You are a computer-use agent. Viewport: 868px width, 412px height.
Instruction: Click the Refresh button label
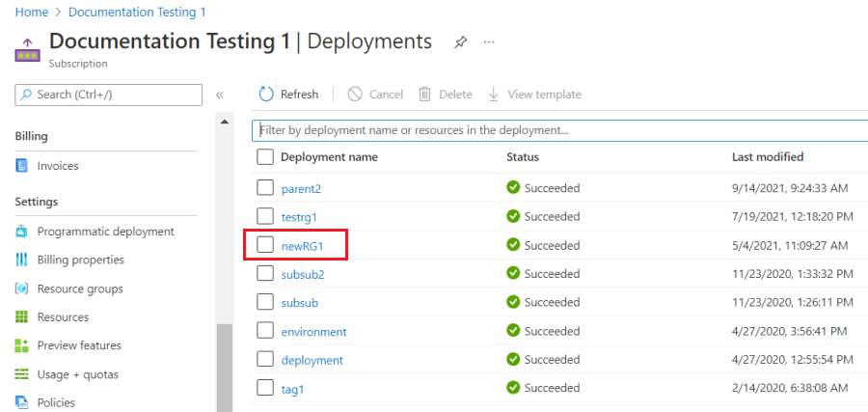(x=300, y=95)
